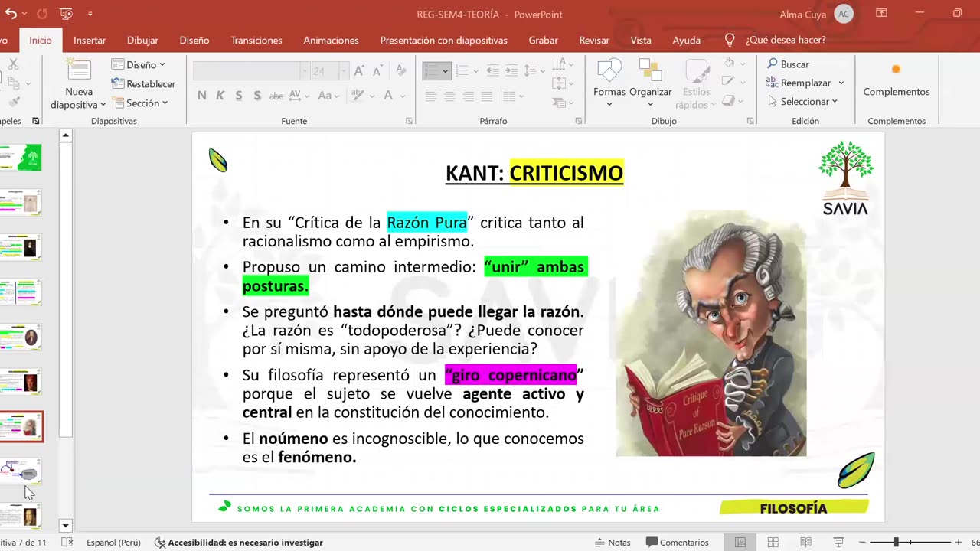The image size is (980, 551).
Task: Click the Formas shapes icon
Action: click(609, 70)
